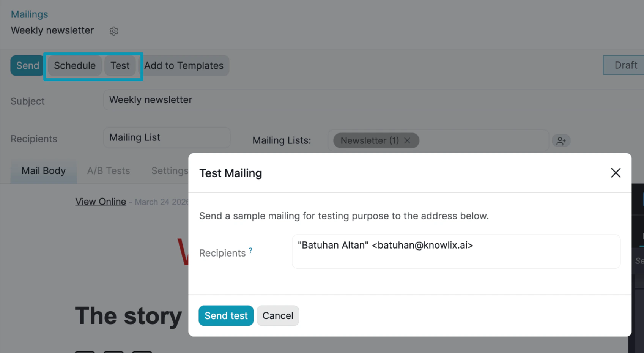Add this mailing to templates
The width and height of the screenshot is (644, 353).
(x=184, y=65)
